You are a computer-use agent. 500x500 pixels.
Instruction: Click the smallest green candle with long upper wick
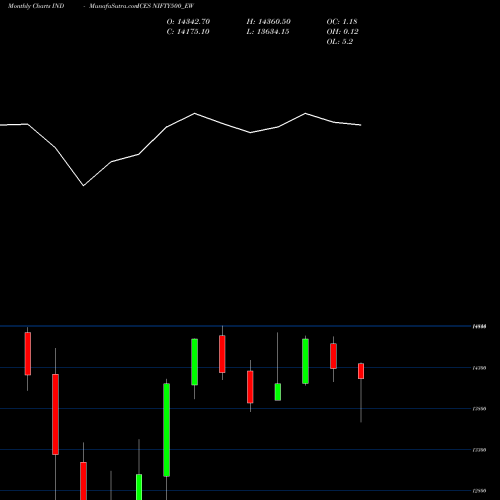point(278,392)
